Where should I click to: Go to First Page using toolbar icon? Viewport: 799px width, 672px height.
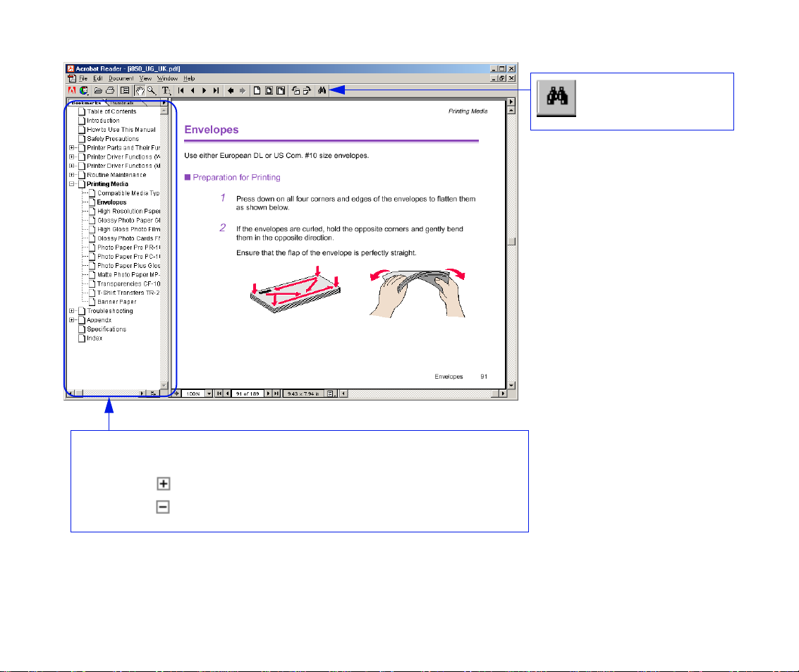[x=181, y=91]
